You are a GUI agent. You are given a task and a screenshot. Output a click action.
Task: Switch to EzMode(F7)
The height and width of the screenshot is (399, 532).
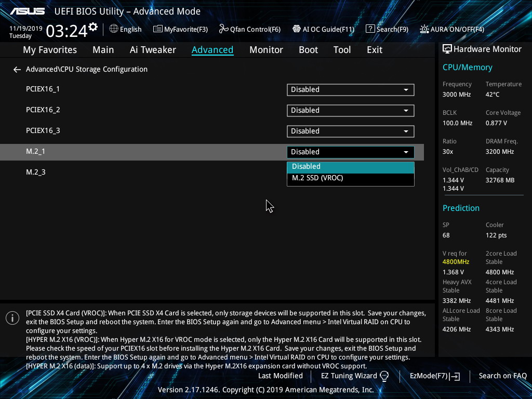tap(435, 376)
